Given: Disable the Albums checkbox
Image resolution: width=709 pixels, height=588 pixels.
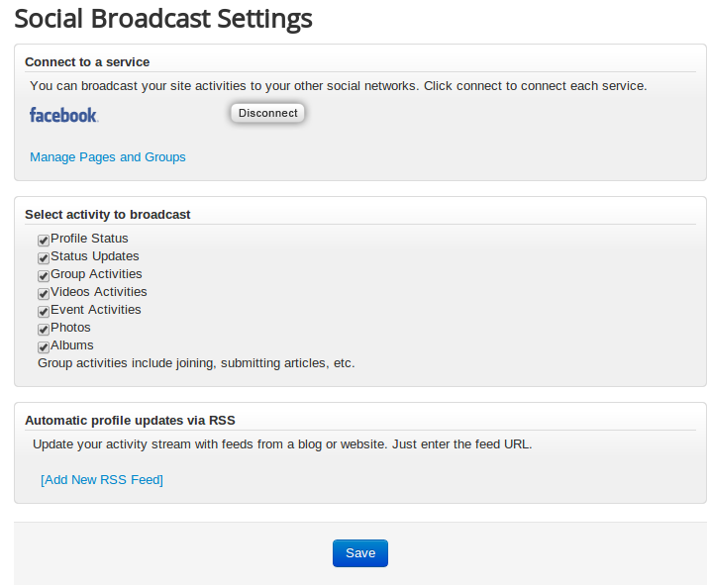Looking at the screenshot, I should click(x=44, y=347).
